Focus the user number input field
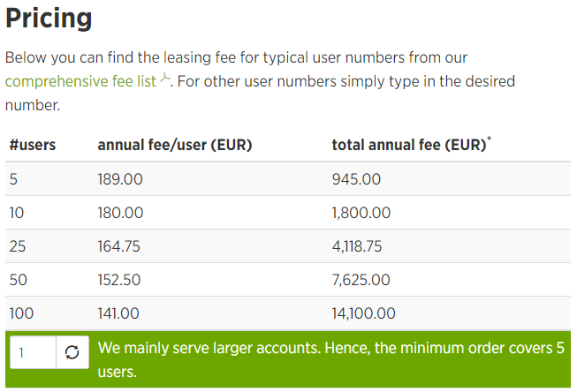 [33, 352]
